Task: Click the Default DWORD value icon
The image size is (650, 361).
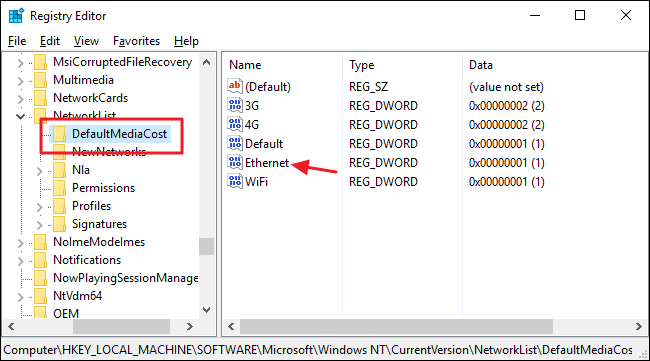Action: pyautogui.click(x=235, y=143)
